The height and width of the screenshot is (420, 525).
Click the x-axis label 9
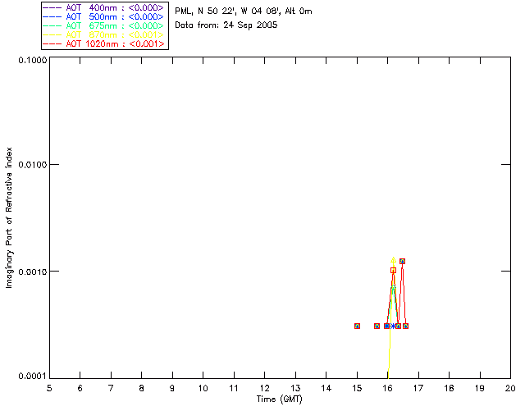172,388
